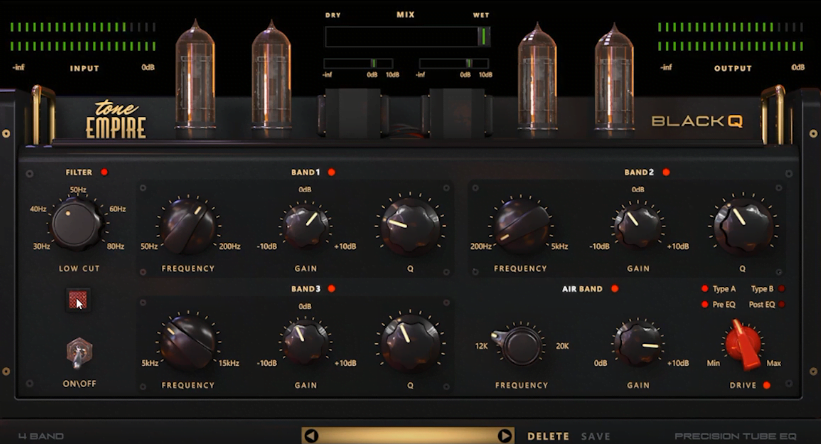
Task: Click the Band 2 Gain knob
Action: 638,226
